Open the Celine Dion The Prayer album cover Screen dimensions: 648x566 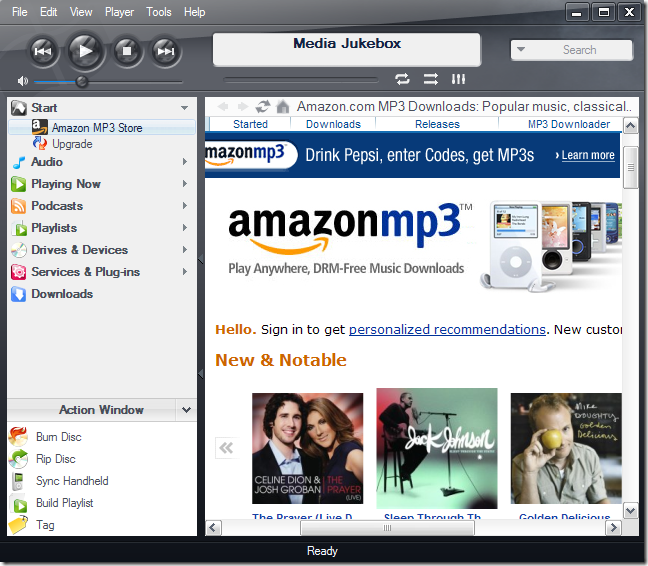click(x=307, y=448)
